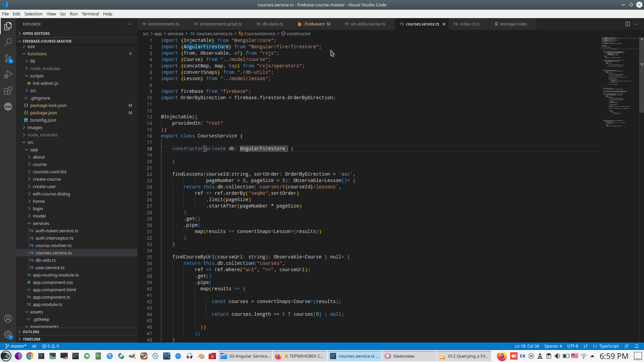Open the Extensions view icon
644x362 pixels.
pyautogui.click(x=8, y=90)
